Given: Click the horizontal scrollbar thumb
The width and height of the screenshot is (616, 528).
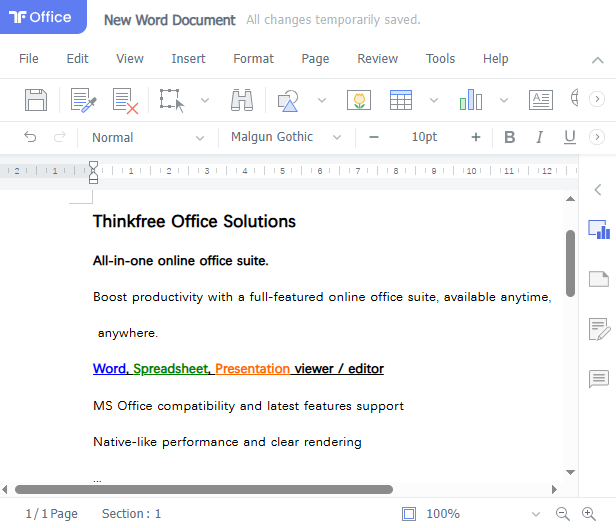Looking at the screenshot, I should pyautogui.click(x=204, y=489).
